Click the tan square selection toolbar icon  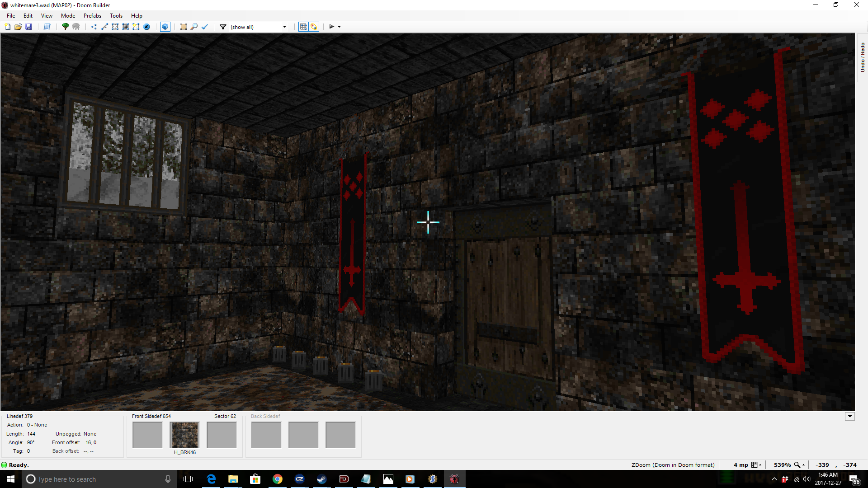[184, 27]
